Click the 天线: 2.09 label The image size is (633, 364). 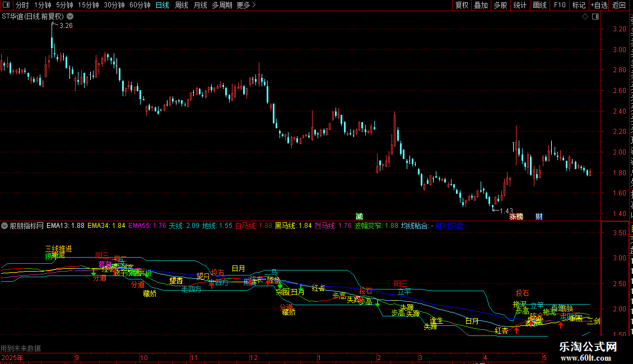pos(184,226)
